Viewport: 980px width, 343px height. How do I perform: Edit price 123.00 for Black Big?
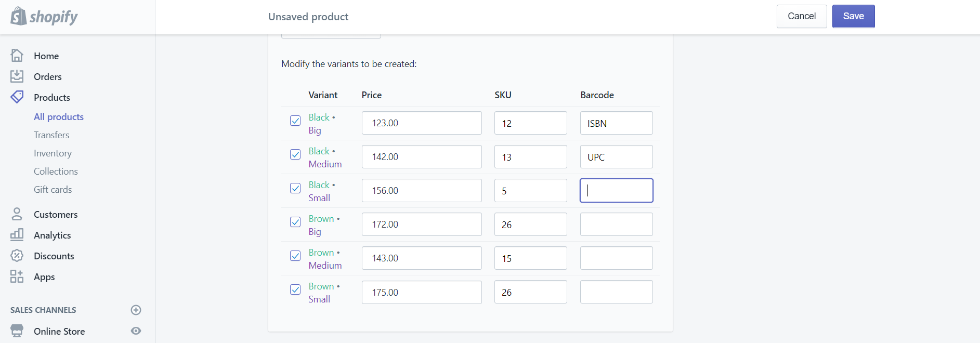pos(422,123)
